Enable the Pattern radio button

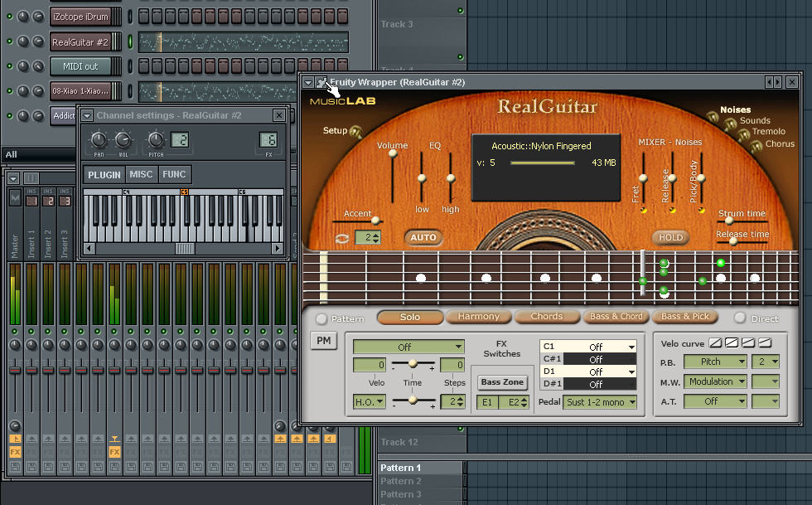pyautogui.click(x=321, y=319)
